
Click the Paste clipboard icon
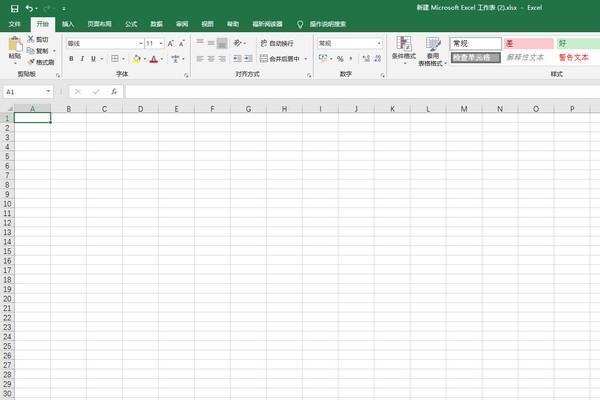click(x=15, y=44)
